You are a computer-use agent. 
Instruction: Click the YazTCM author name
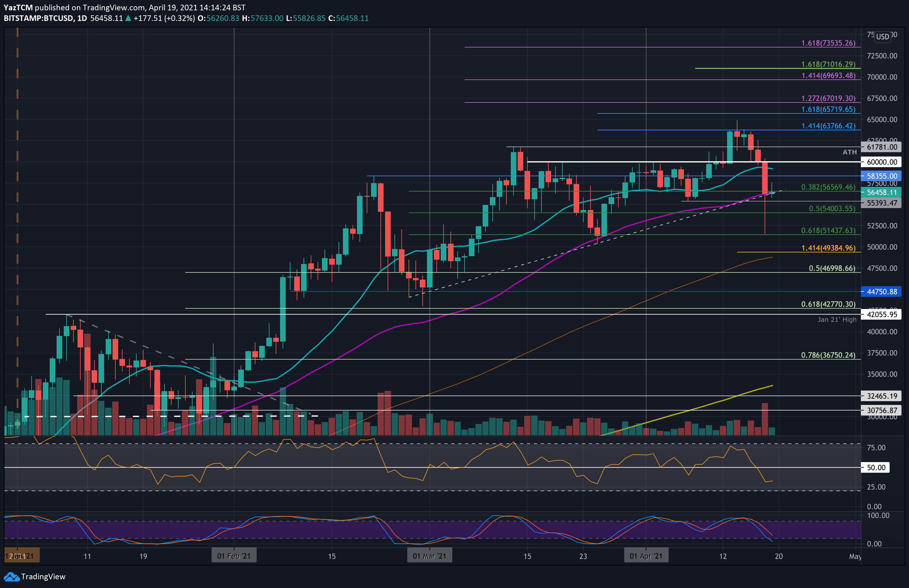pos(18,7)
